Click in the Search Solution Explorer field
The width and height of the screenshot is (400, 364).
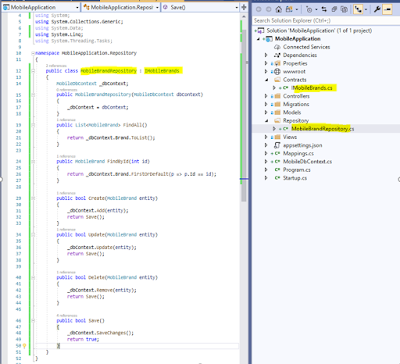click(x=326, y=21)
